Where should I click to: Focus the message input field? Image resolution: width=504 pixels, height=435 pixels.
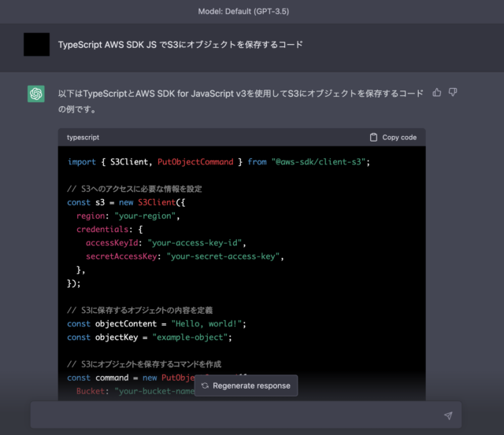click(246, 415)
